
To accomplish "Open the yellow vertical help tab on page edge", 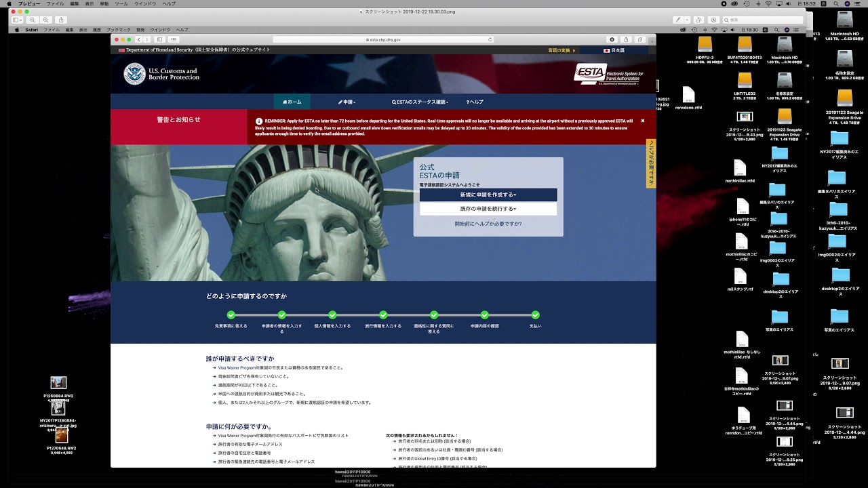I will pyautogui.click(x=651, y=163).
